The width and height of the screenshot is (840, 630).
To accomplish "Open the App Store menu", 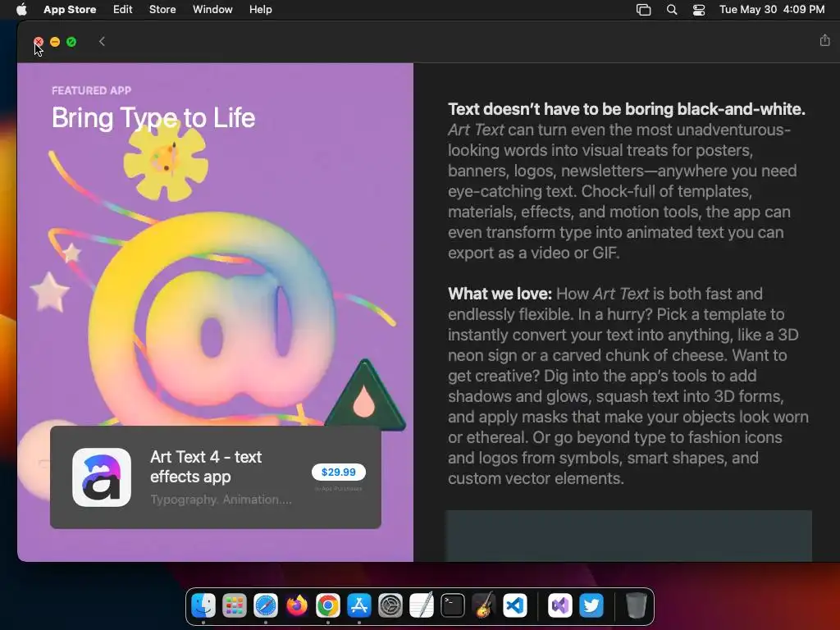I will [x=70, y=10].
